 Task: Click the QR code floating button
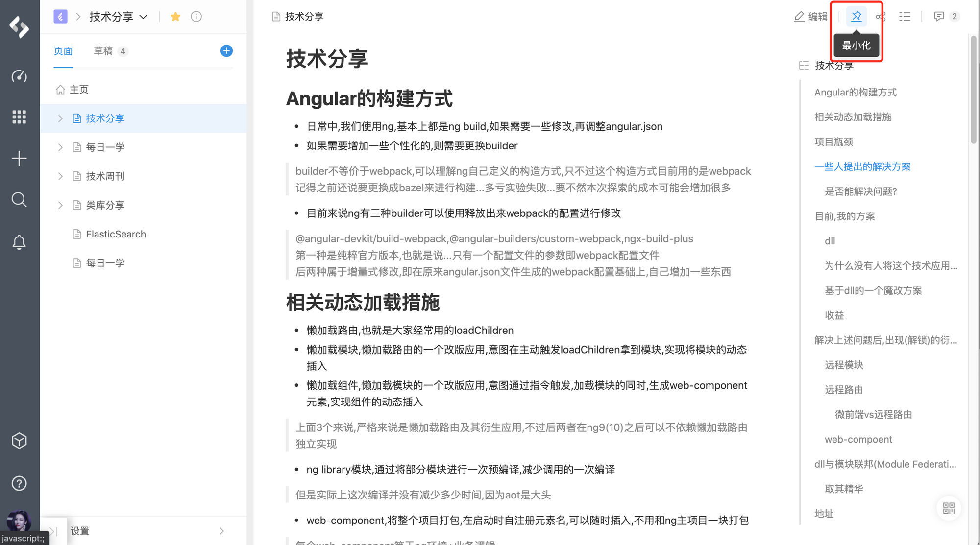[x=949, y=508]
